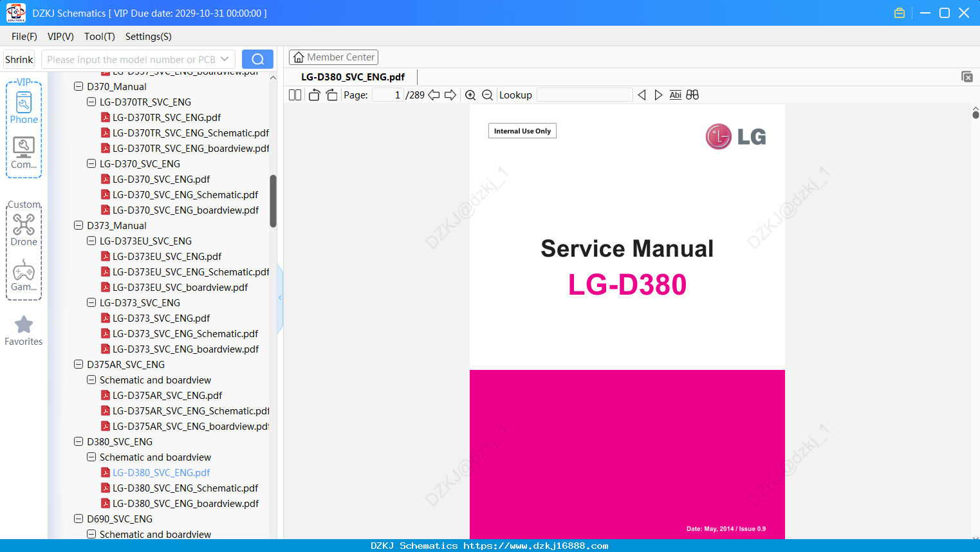
Task: Click the Lookup search field
Action: 585,95
